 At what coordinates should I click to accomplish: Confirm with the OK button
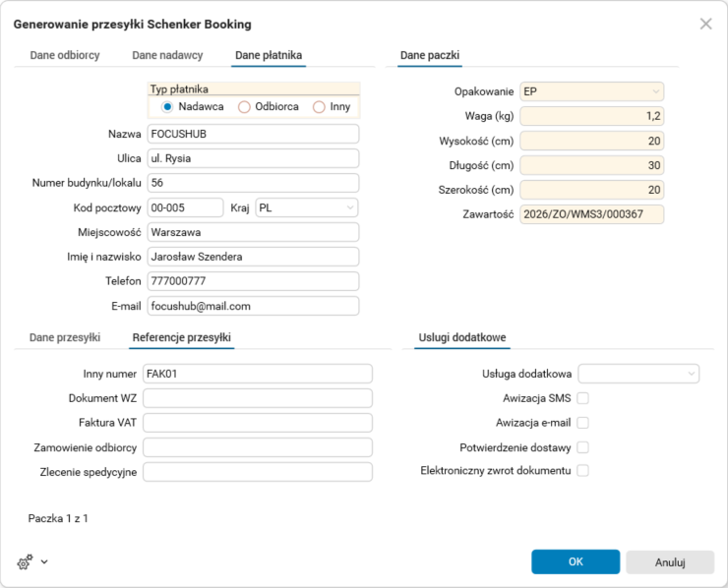click(x=576, y=561)
